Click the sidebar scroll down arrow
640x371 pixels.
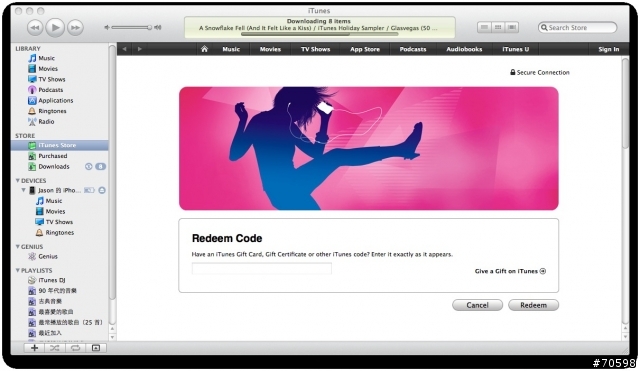pyautogui.click(x=112, y=338)
